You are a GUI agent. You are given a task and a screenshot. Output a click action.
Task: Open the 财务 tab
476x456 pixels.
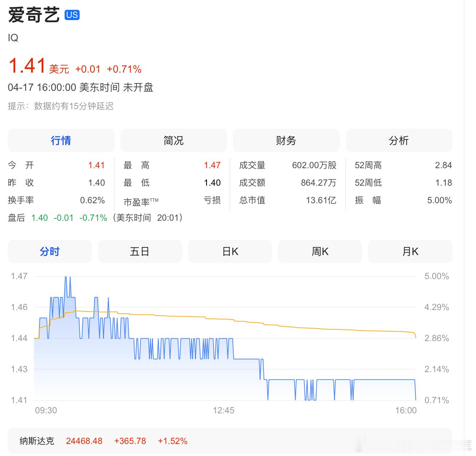(x=286, y=140)
